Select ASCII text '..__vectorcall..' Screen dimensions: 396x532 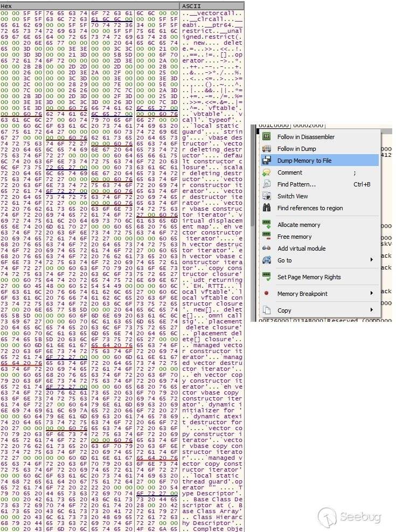[x=212, y=13]
